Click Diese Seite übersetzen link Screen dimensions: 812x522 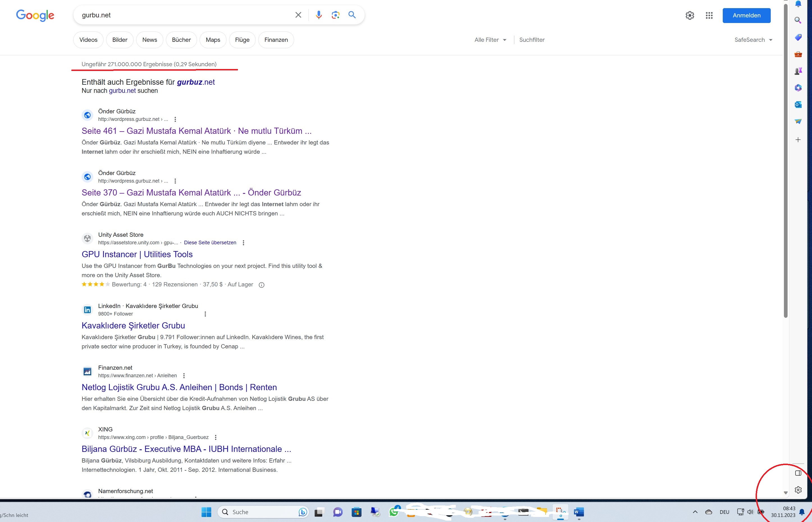(210, 243)
